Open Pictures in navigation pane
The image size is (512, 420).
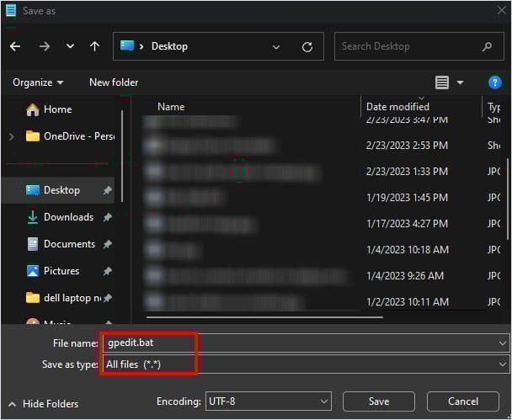pyautogui.click(x=53, y=271)
